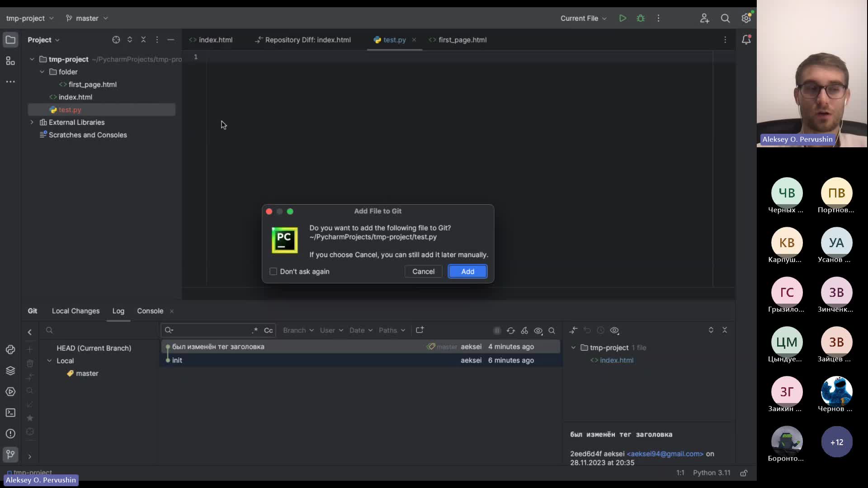Switch to Repository Diff: index.html tab
This screenshot has width=868, height=488.
(x=303, y=40)
